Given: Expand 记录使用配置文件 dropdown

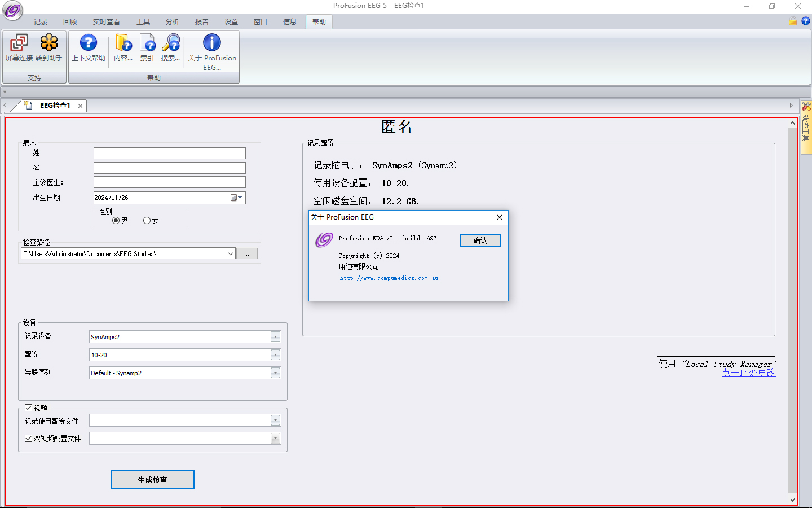Looking at the screenshot, I should click(x=275, y=421).
